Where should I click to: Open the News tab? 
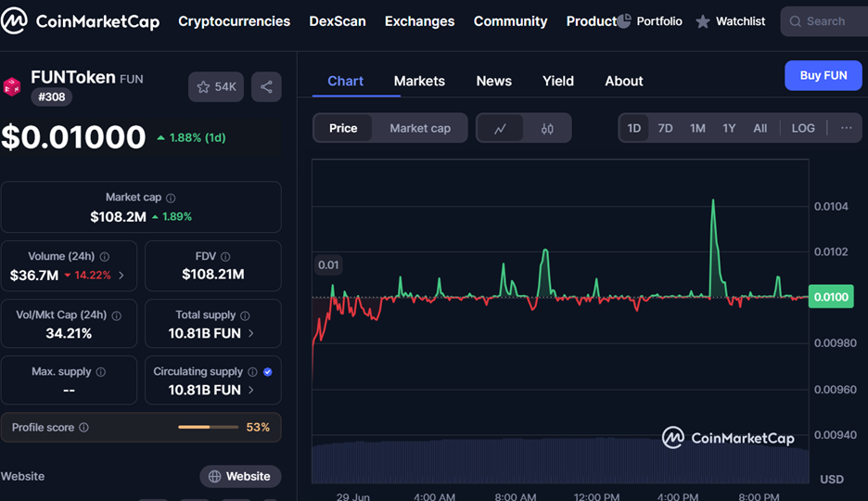click(493, 81)
